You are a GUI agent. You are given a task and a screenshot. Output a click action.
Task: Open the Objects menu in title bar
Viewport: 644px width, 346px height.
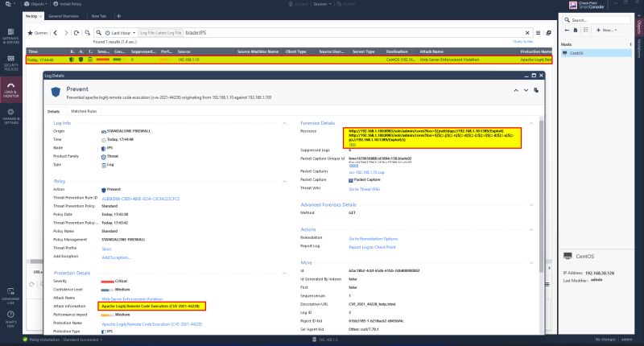(x=35, y=4)
